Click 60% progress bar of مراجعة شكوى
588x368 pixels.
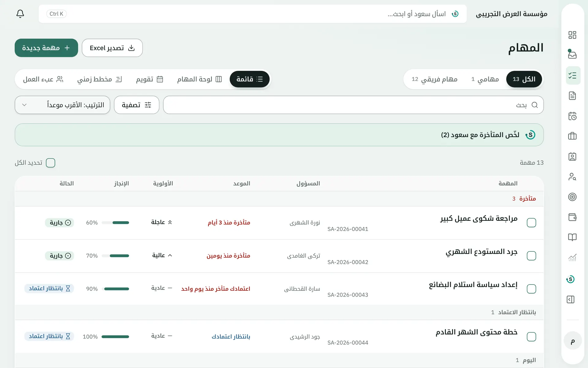click(115, 223)
